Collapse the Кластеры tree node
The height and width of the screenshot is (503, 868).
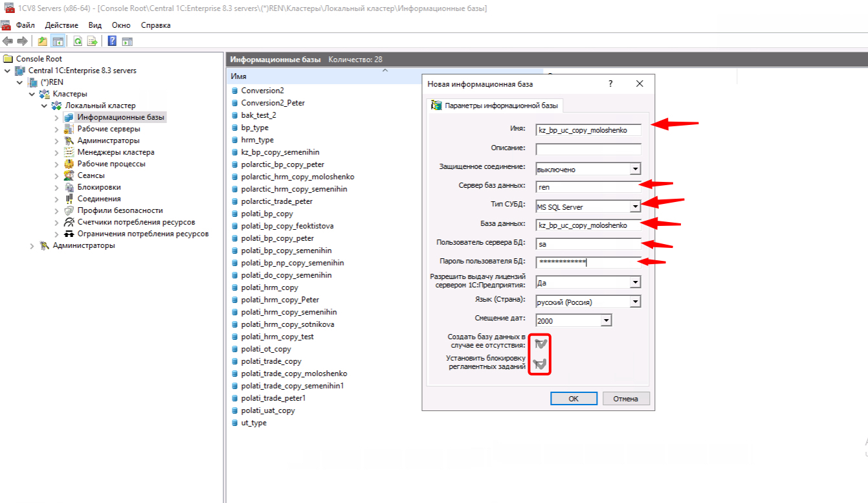coord(32,94)
